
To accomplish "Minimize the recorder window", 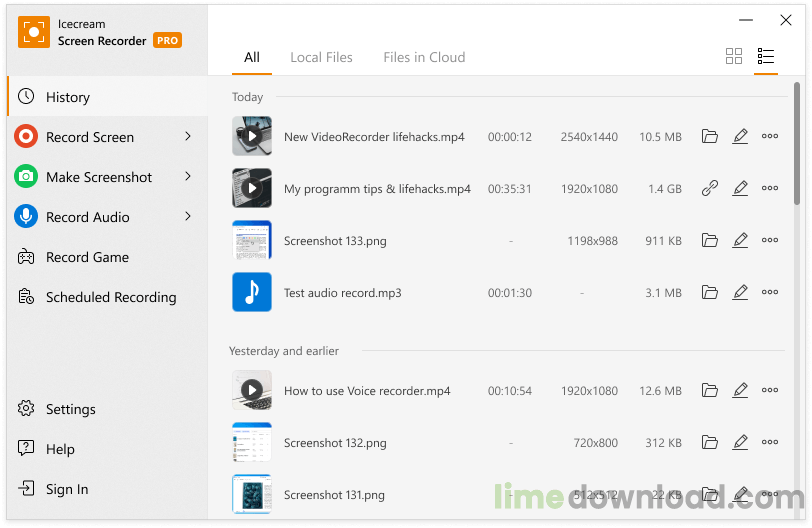I will pyautogui.click(x=746, y=20).
